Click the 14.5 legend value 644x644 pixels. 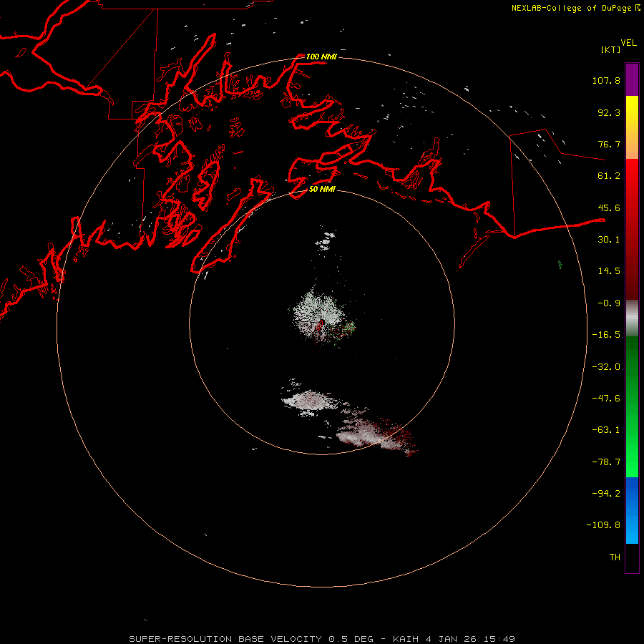(609, 271)
